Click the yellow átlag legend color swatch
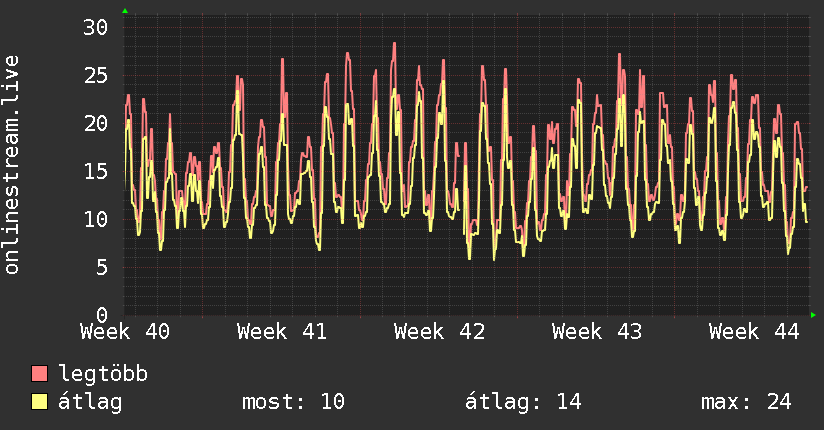The height and width of the screenshot is (430, 824). [x=39, y=402]
